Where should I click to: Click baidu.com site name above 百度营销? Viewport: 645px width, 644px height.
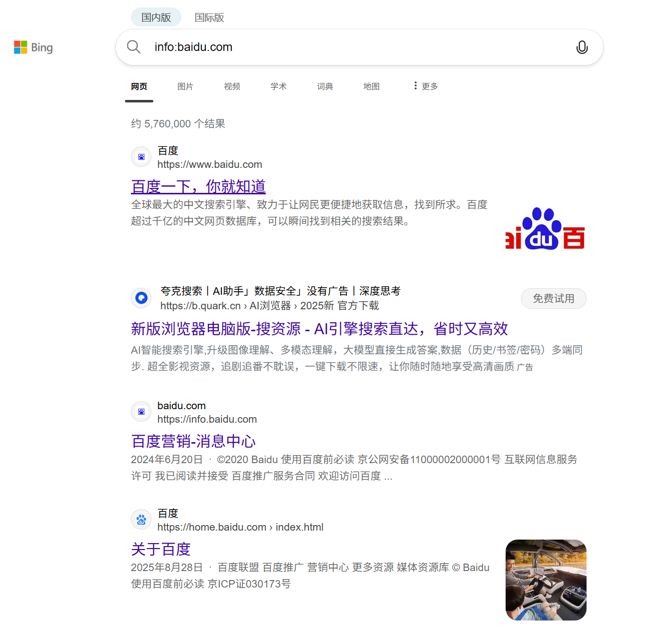click(181, 406)
